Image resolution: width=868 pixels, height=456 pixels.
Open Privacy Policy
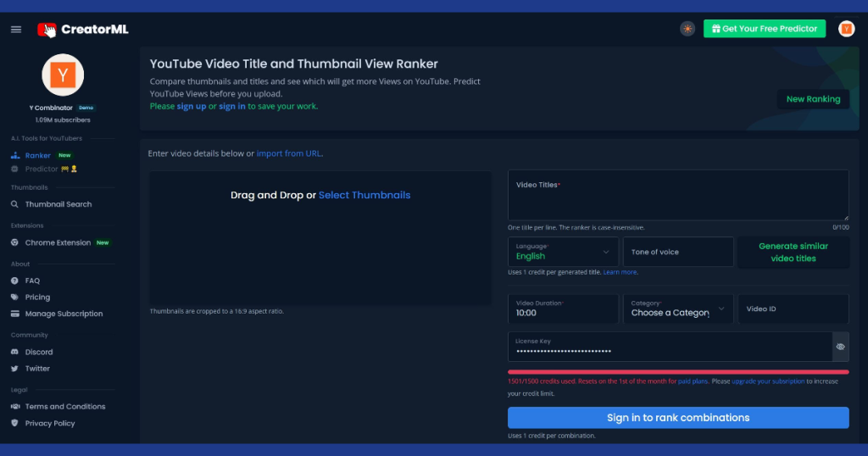tap(50, 423)
